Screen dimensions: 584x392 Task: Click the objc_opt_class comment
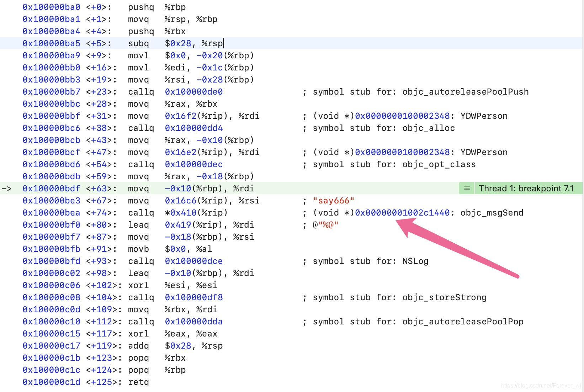[x=389, y=164]
